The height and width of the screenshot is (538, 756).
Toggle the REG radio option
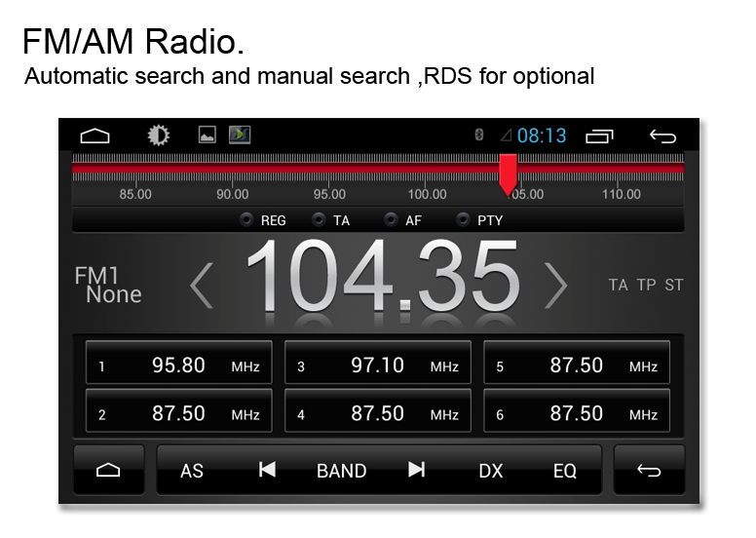point(263,220)
